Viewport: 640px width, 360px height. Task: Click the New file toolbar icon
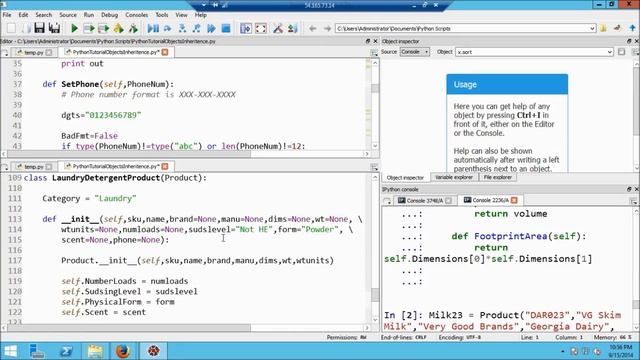point(11,28)
